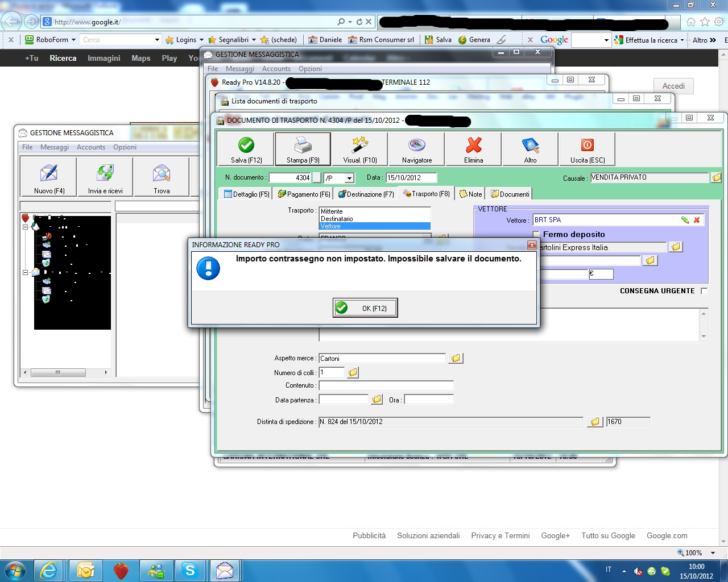Open Ready Pro strawberry icon in taskbar
The height and width of the screenshot is (582, 728).
click(121, 570)
